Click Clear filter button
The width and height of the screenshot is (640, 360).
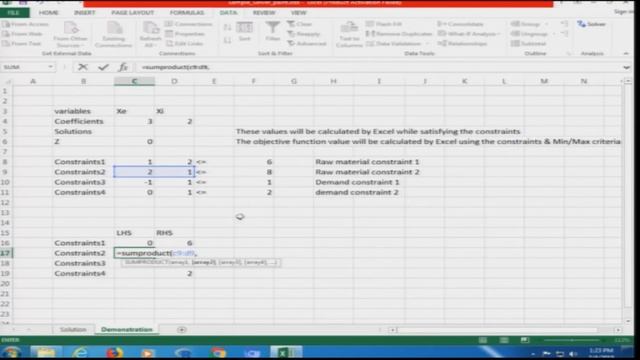[300, 24]
